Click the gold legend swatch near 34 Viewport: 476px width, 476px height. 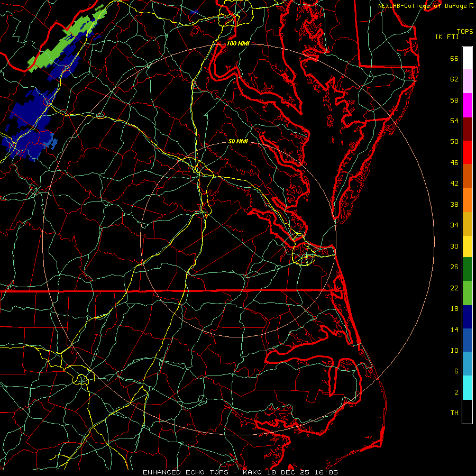point(467,224)
